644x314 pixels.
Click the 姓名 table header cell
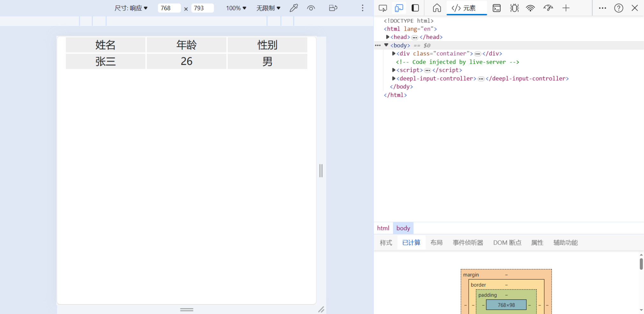[x=106, y=45]
